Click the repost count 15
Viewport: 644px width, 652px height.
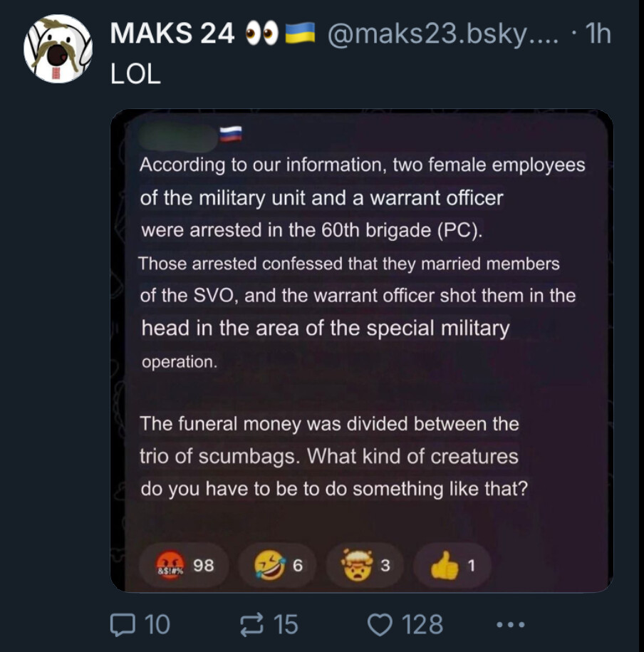point(286,624)
